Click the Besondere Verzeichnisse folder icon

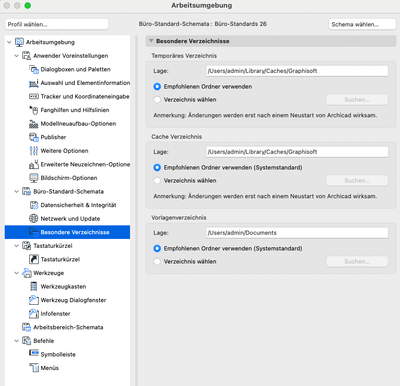34,232
